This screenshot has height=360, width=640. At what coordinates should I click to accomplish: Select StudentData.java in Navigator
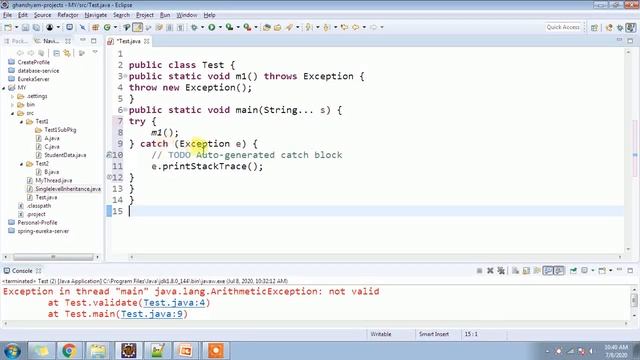pyautogui.click(x=64, y=155)
